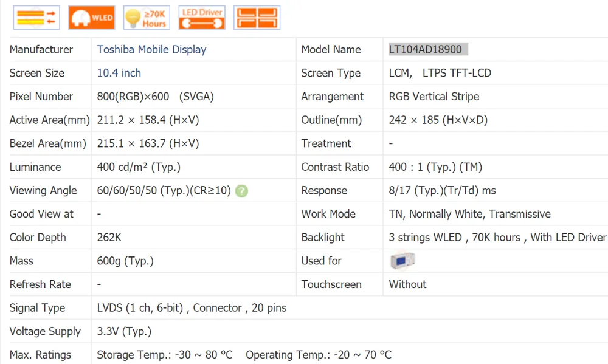Viewport: 608px width, 364px height.
Task: Click the Backlight label
Action: (x=323, y=238)
